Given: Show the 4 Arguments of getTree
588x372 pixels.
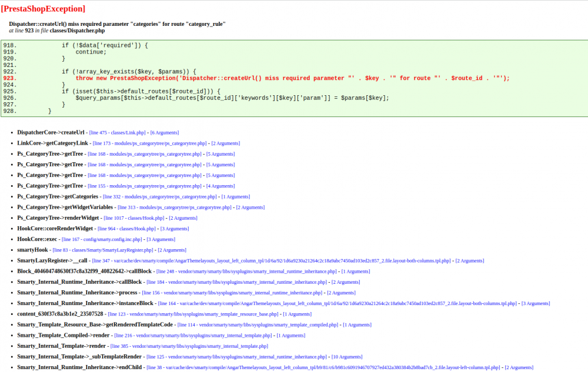Looking at the screenshot, I should 220,186.
